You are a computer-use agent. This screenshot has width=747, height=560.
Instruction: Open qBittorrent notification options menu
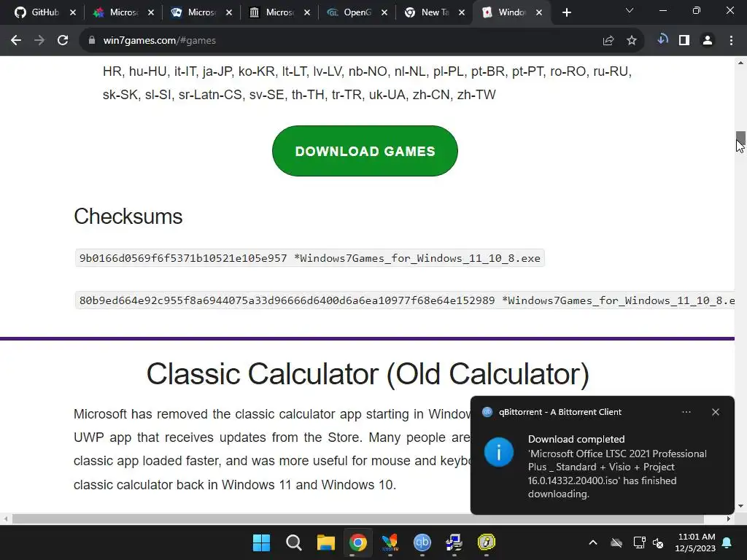click(686, 412)
